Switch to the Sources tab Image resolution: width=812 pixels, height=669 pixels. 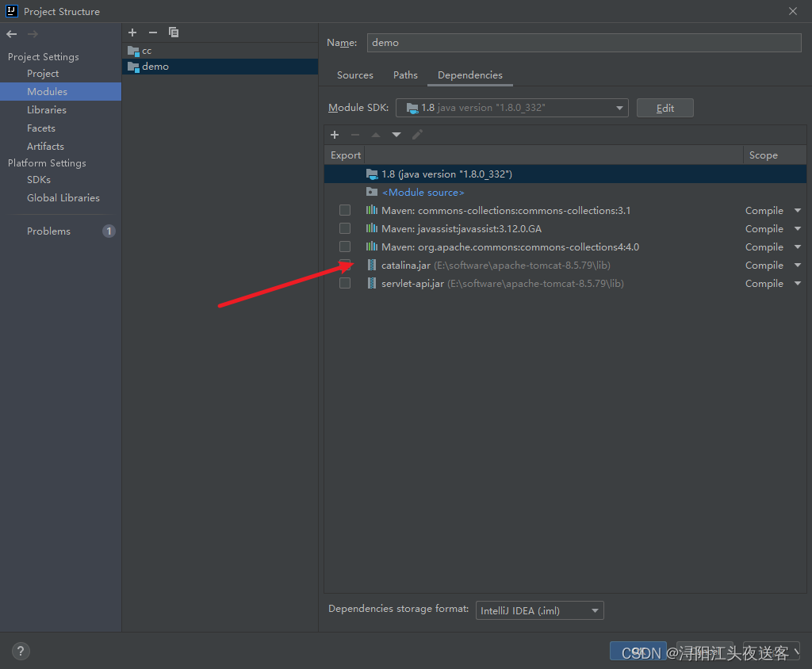coord(354,75)
